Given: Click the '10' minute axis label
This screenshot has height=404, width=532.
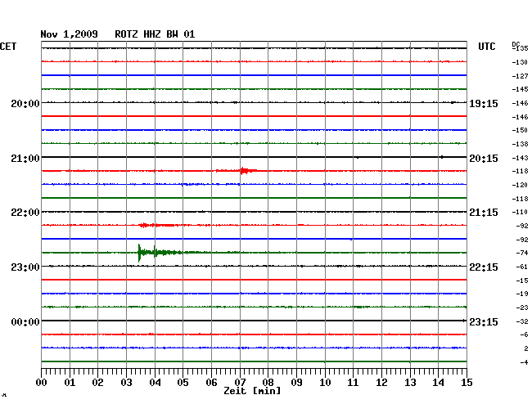Looking at the screenshot, I should 325,382.
